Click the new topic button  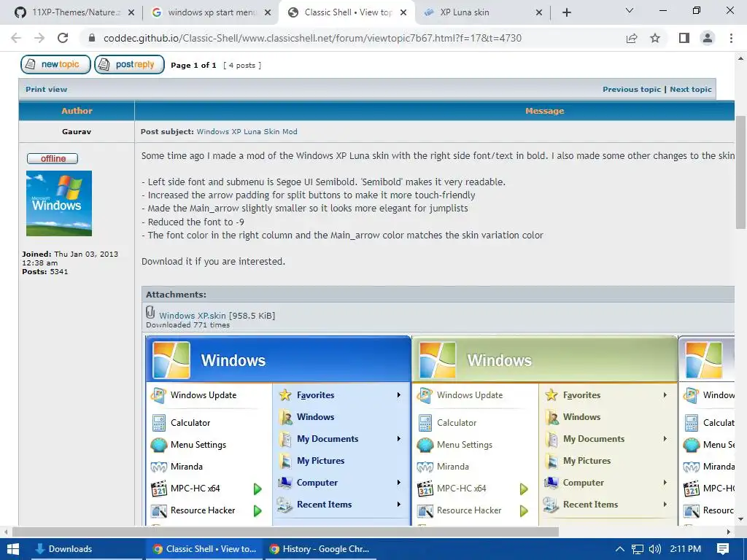click(x=55, y=64)
